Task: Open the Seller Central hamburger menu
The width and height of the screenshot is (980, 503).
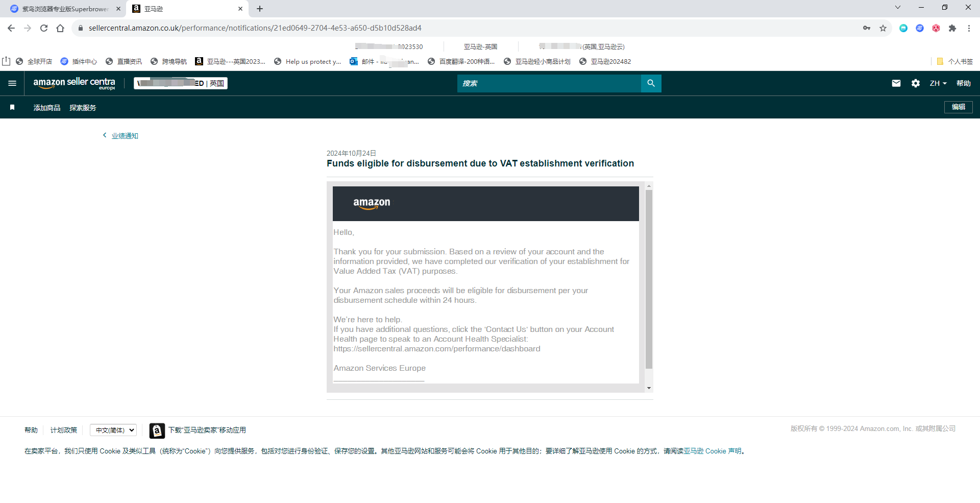Action: click(12, 83)
